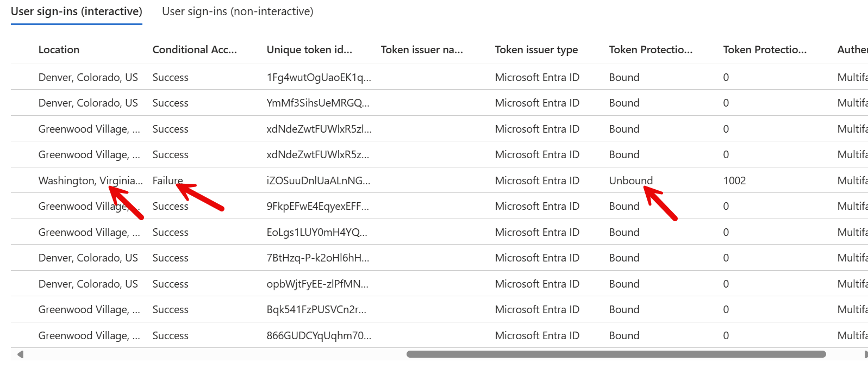The height and width of the screenshot is (374, 868).
Task: Click the first Token Protection column header
Action: [651, 49]
